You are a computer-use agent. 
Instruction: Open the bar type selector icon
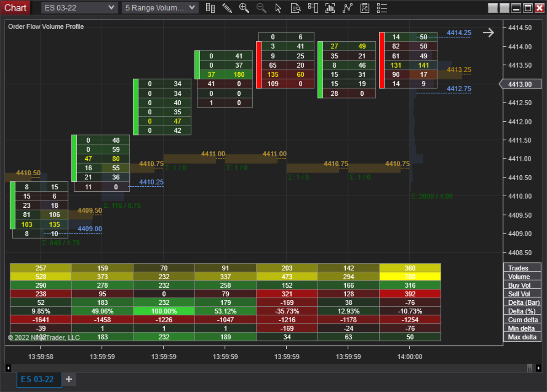210,8
